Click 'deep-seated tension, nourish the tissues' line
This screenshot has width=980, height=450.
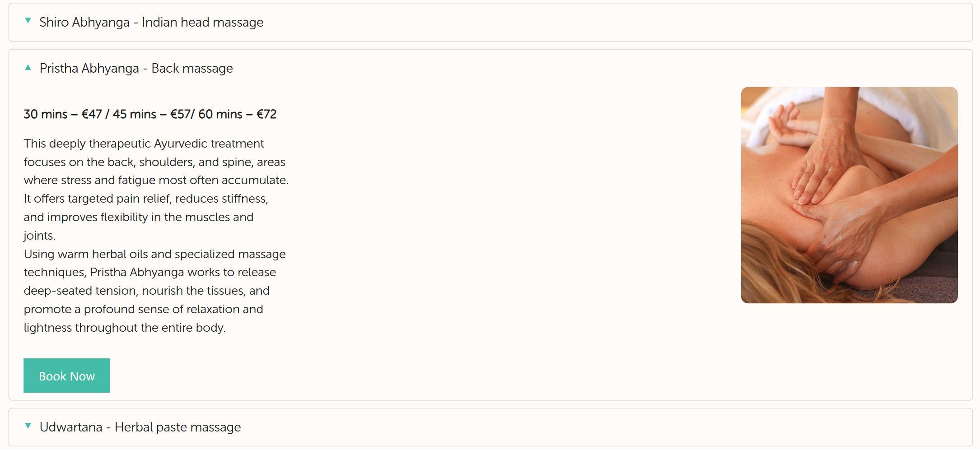[x=146, y=291]
